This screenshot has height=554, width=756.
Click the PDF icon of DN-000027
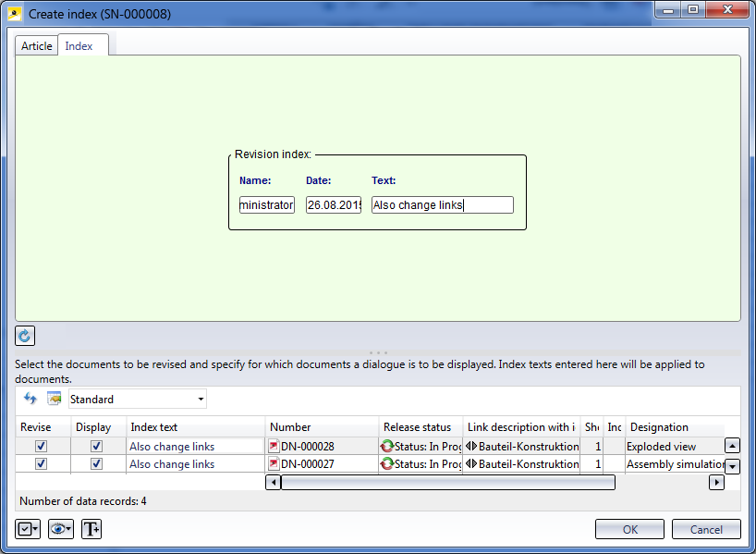pyautogui.click(x=274, y=463)
